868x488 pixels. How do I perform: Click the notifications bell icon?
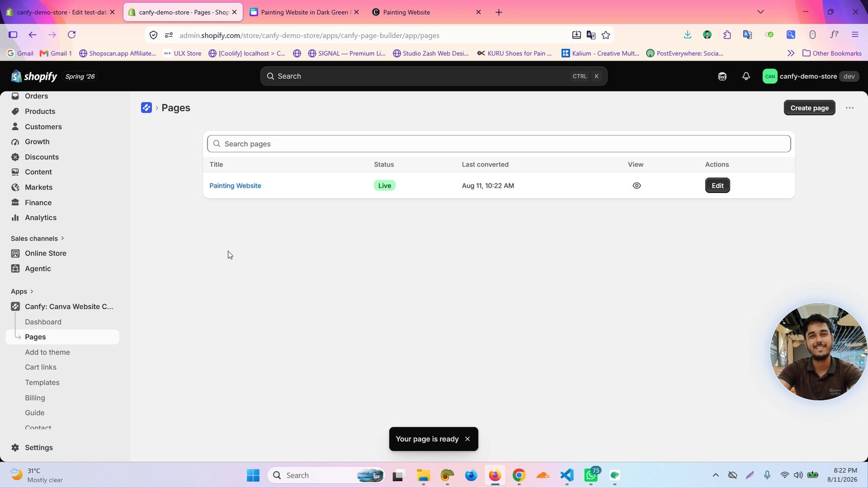point(746,76)
